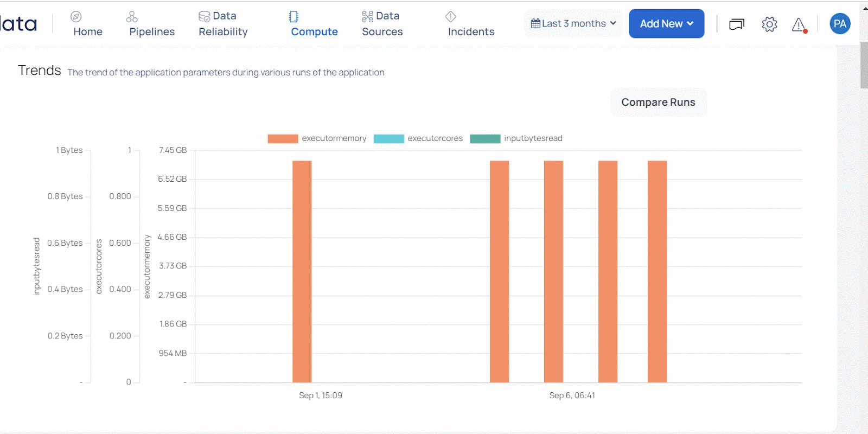This screenshot has width=868, height=434.
Task: Open the Last 3 months date dropdown
Action: (573, 24)
